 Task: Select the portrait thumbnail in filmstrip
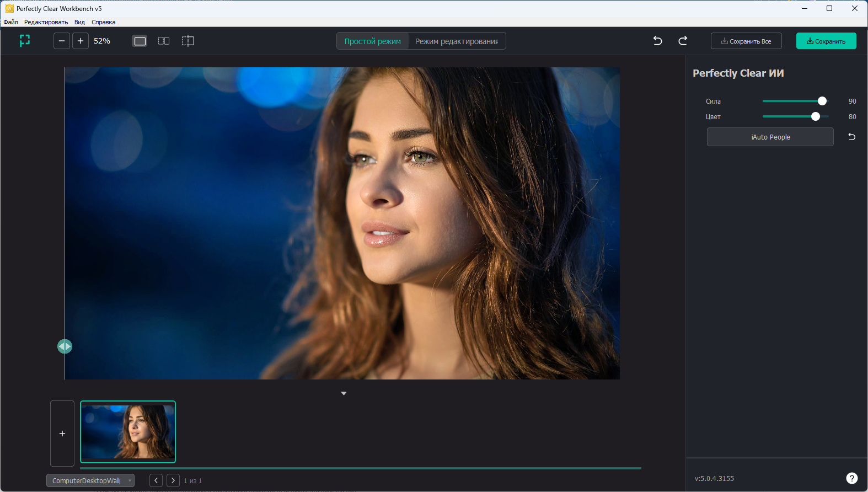pos(128,432)
